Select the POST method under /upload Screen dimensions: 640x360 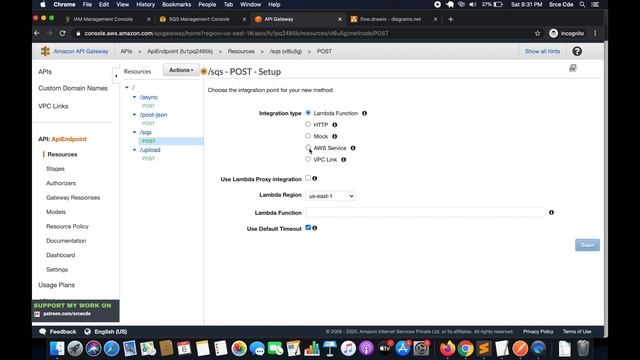coord(148,158)
